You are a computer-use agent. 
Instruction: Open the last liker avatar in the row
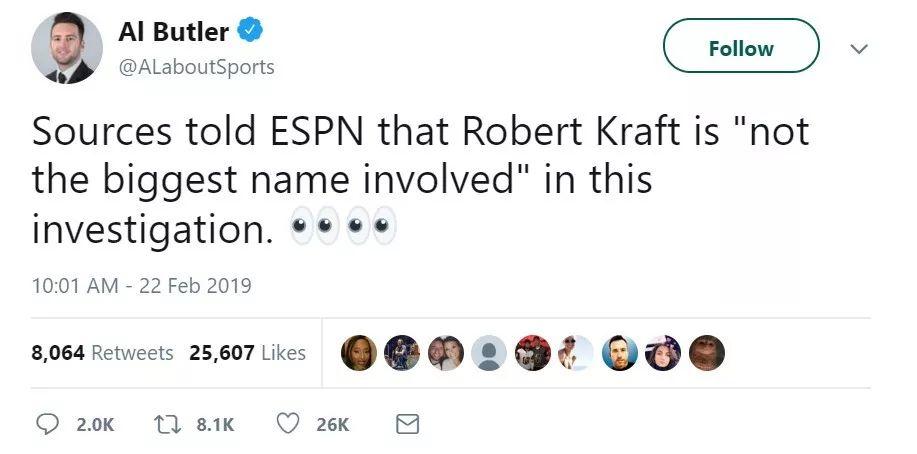pos(707,352)
